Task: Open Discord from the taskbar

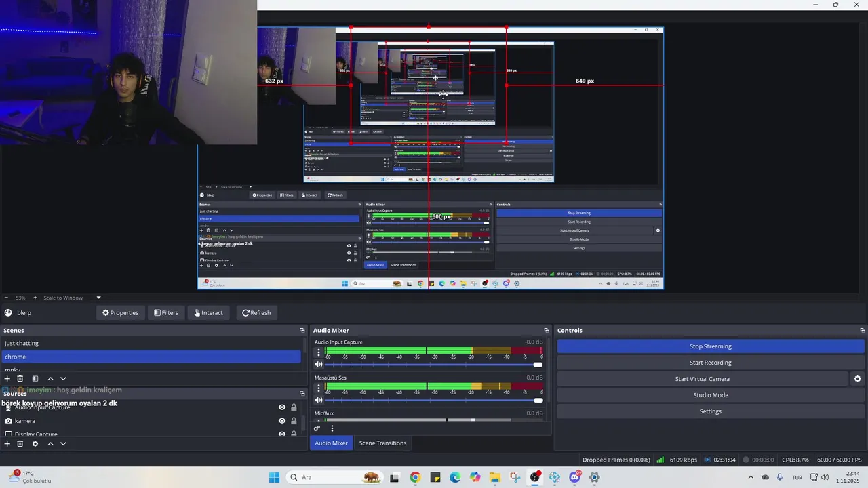Action: 575,477
